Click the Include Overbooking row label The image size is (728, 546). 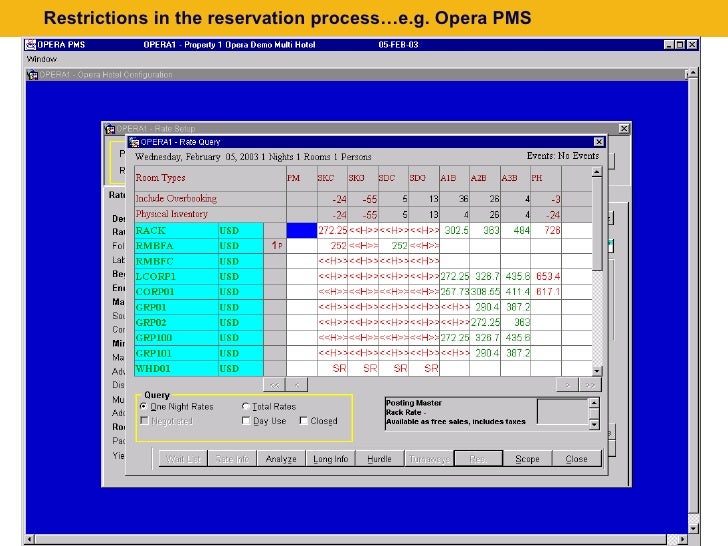[x=176, y=199]
